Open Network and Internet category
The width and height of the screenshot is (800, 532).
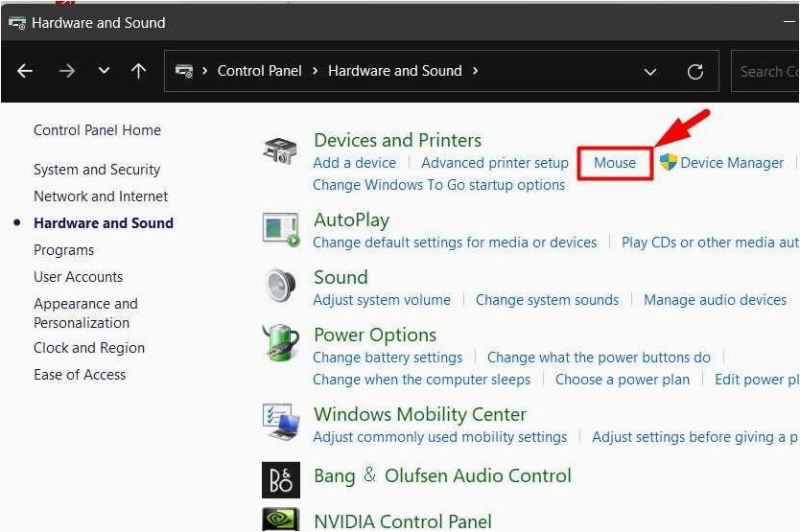tap(101, 197)
